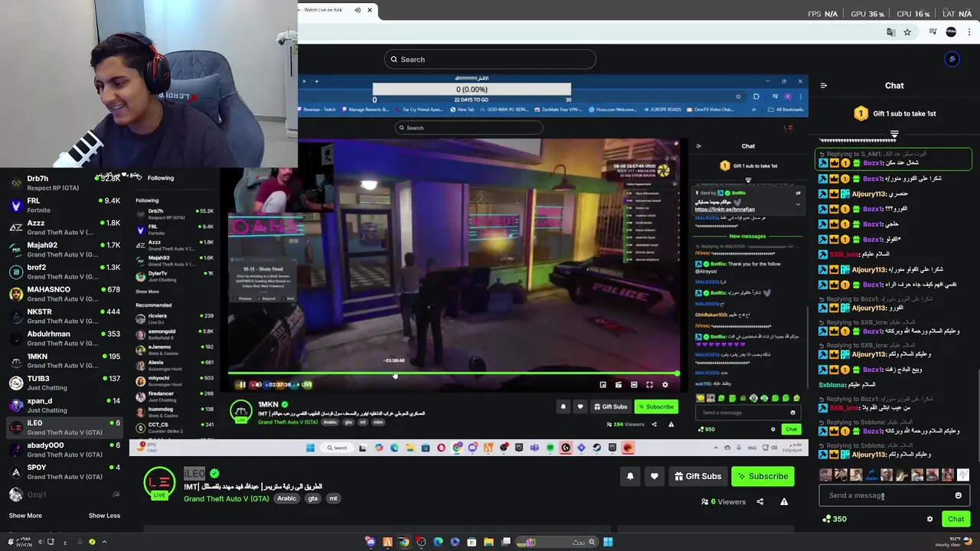The image size is (980, 551).
Task: Open MAHASNCO channel in sidebar
Action: tap(64, 294)
